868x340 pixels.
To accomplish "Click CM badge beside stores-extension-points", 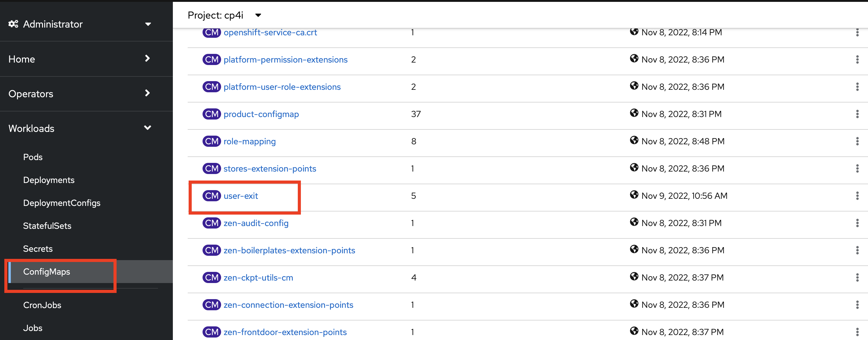I will (x=211, y=168).
